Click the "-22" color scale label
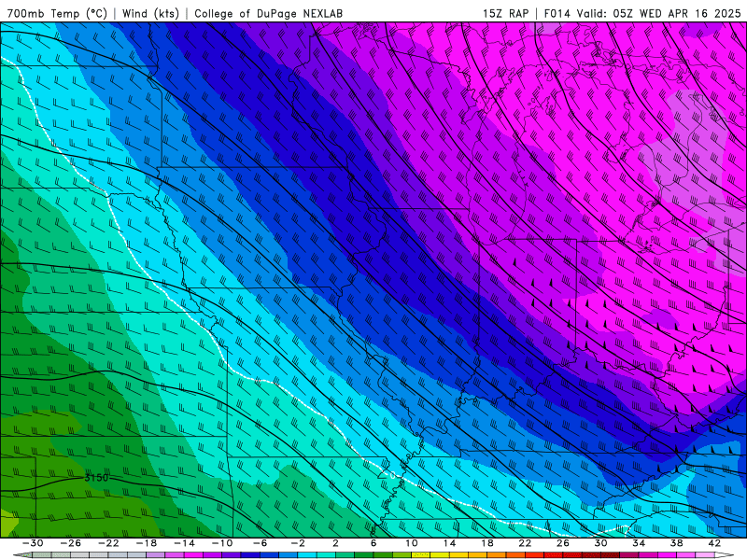This screenshot has height=560, width=747. click(x=108, y=543)
